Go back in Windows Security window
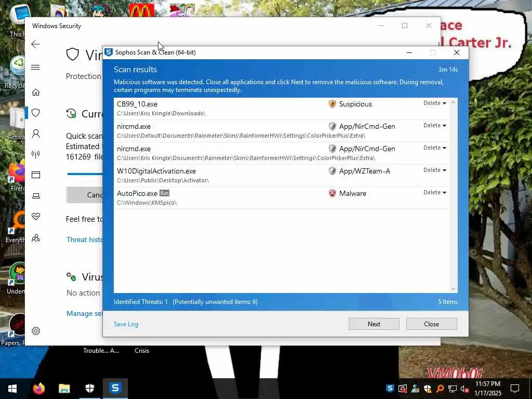 [35, 44]
